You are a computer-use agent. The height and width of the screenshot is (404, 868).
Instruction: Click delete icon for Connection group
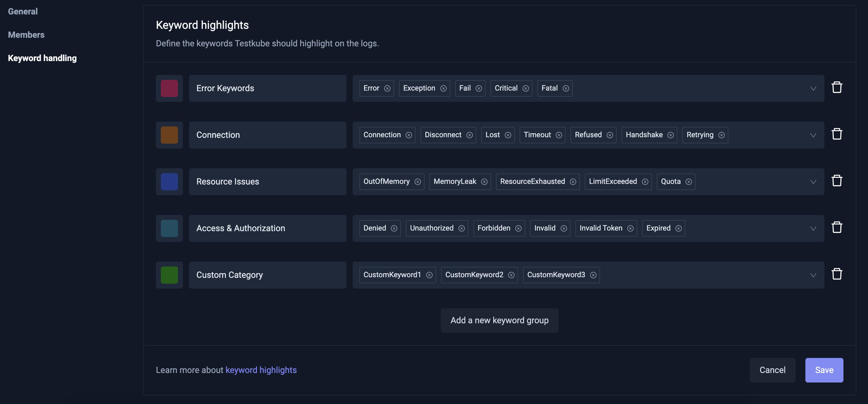[836, 133]
